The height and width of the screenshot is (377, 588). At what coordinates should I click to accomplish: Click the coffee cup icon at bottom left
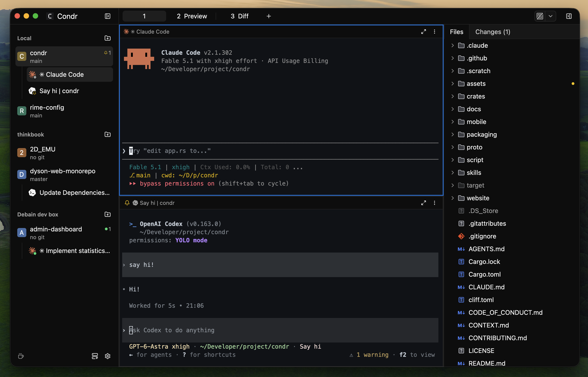click(21, 356)
